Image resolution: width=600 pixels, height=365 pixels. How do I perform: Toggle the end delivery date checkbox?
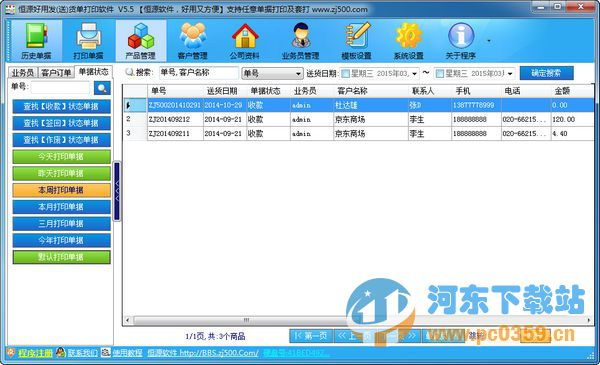[440, 73]
